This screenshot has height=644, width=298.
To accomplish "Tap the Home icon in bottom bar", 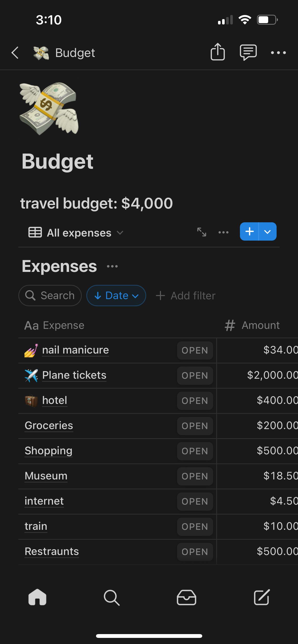I will [37, 597].
